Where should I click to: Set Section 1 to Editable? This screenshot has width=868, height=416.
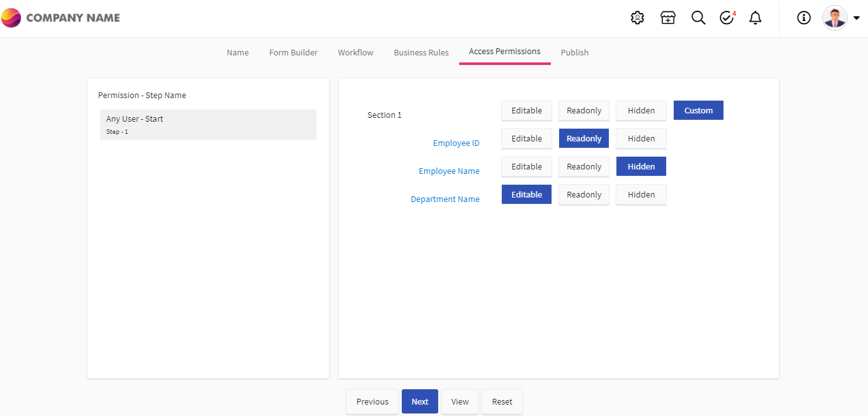pyautogui.click(x=527, y=110)
